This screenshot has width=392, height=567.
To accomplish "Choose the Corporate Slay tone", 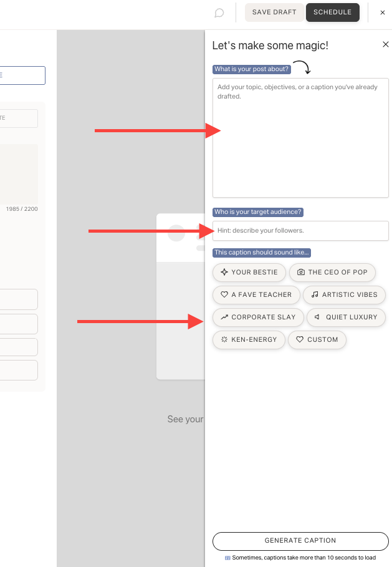I will pyautogui.click(x=258, y=317).
